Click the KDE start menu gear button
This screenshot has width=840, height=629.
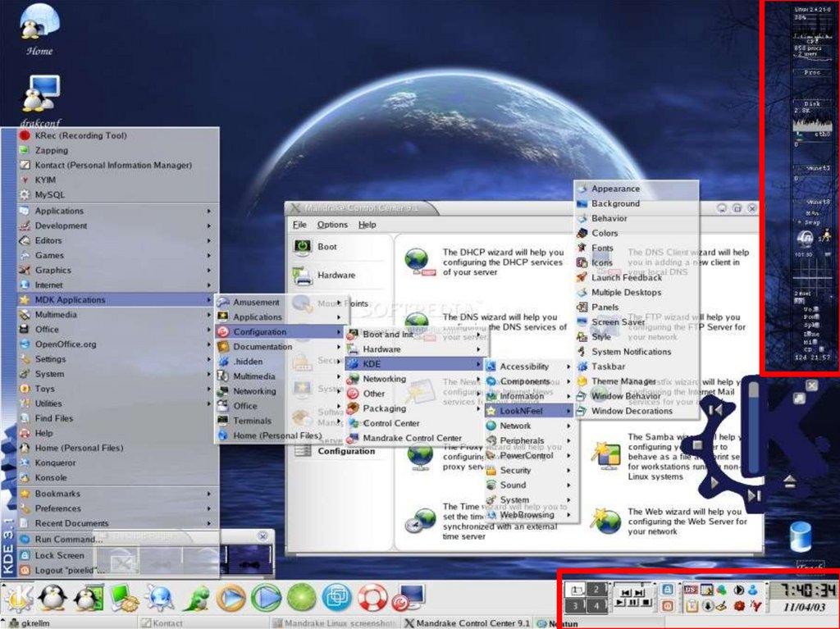click(18, 598)
